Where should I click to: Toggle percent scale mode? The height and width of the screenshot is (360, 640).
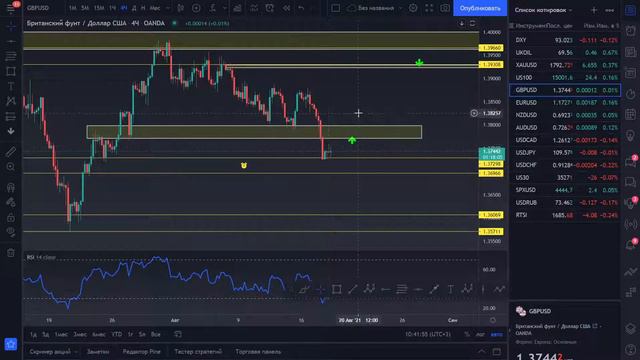tap(467, 334)
